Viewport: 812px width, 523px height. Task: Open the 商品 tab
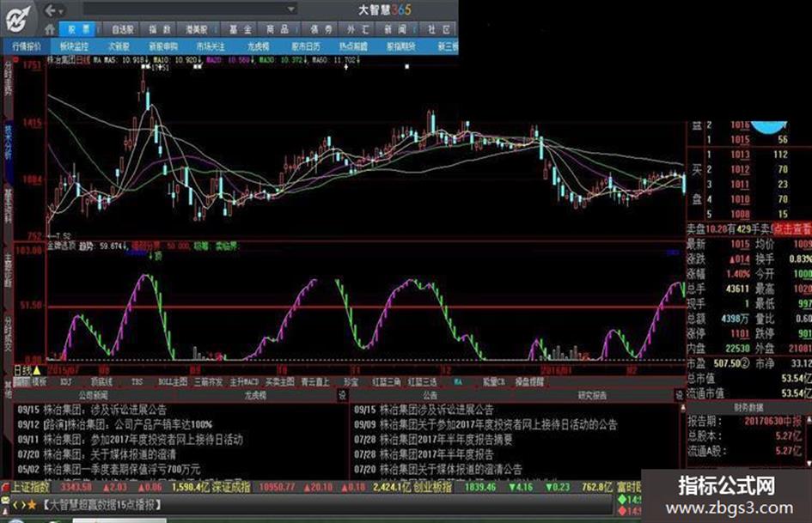[277, 29]
